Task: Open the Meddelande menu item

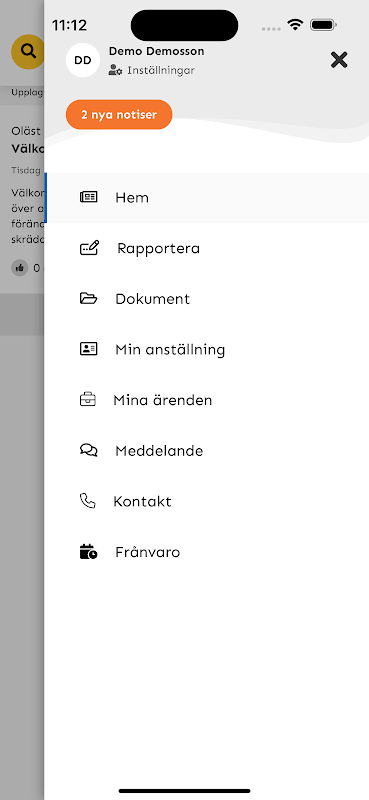Action: (207, 451)
